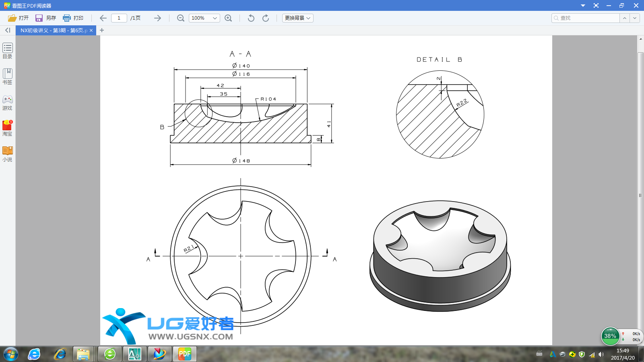Viewport: 644px width, 362px height.
Task: Find the previous search result with the up arrow
Action: [x=625, y=18]
